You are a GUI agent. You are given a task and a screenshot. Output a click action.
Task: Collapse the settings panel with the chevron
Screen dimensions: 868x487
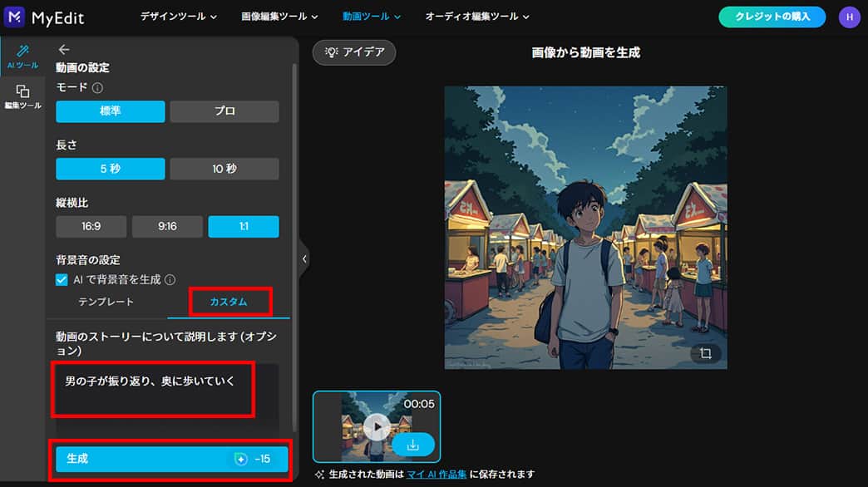click(x=304, y=258)
